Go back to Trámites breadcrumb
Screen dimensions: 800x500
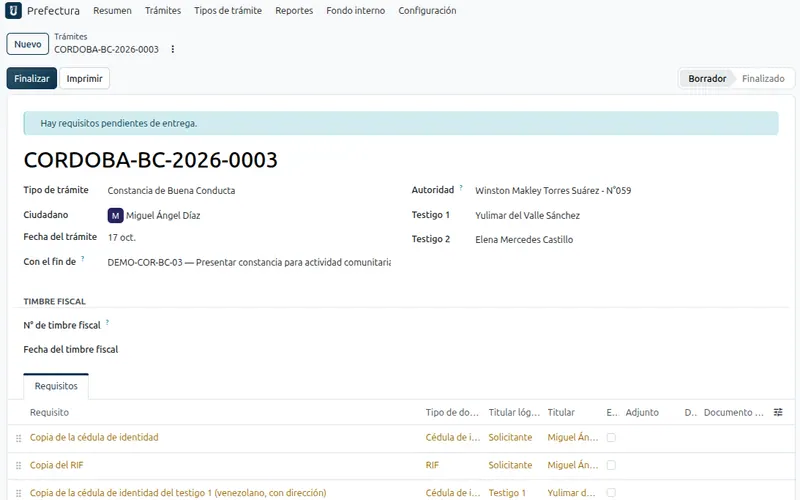pyautogui.click(x=70, y=37)
